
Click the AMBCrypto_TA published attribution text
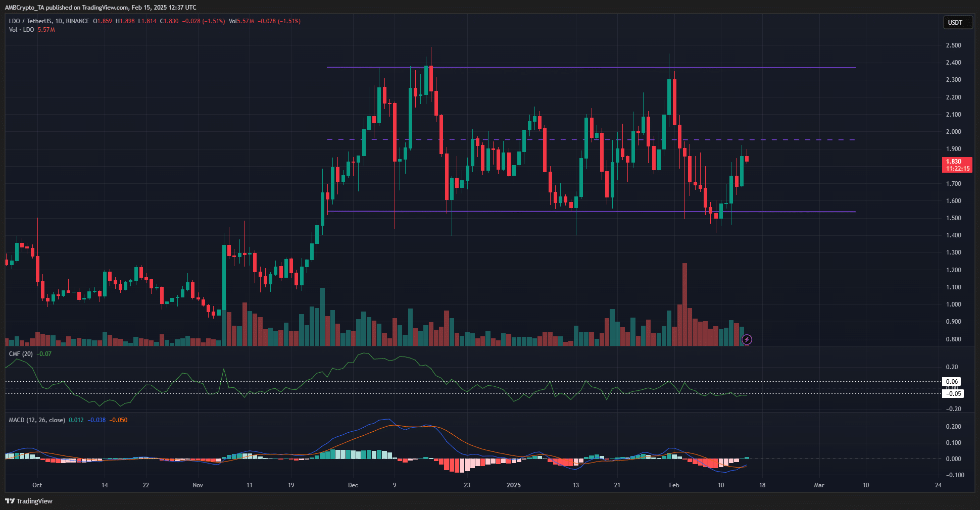[x=101, y=7]
